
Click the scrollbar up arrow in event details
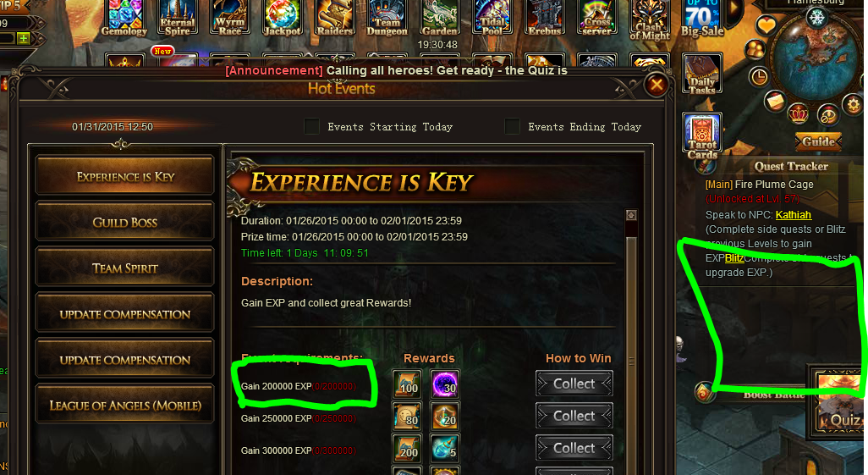[631, 215]
